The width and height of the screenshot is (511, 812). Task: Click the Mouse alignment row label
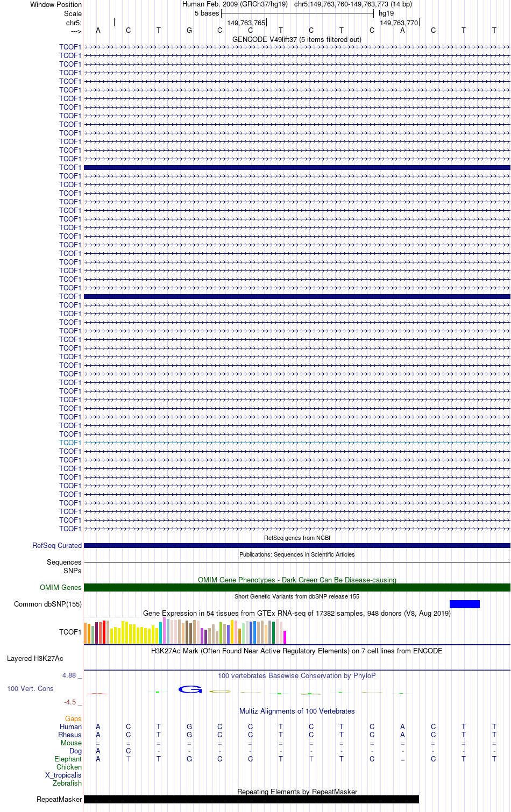(71, 743)
